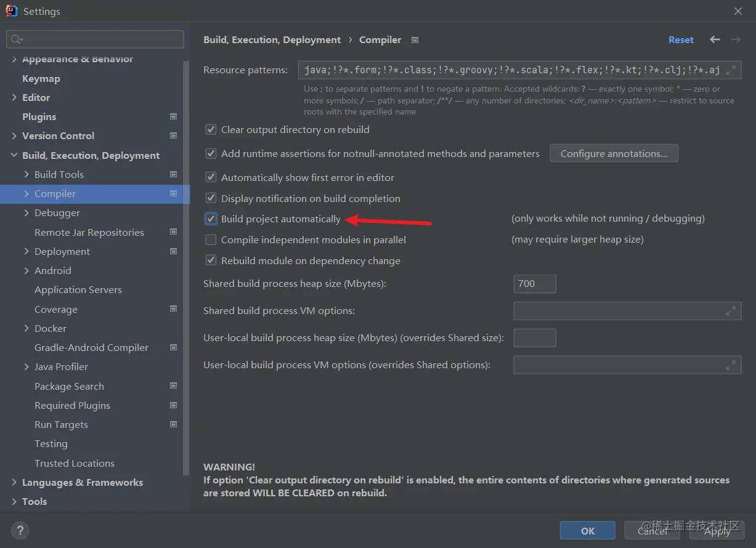Image resolution: width=756 pixels, height=548 pixels.
Task: Click project-level icon next to Package Search
Action: click(x=173, y=386)
